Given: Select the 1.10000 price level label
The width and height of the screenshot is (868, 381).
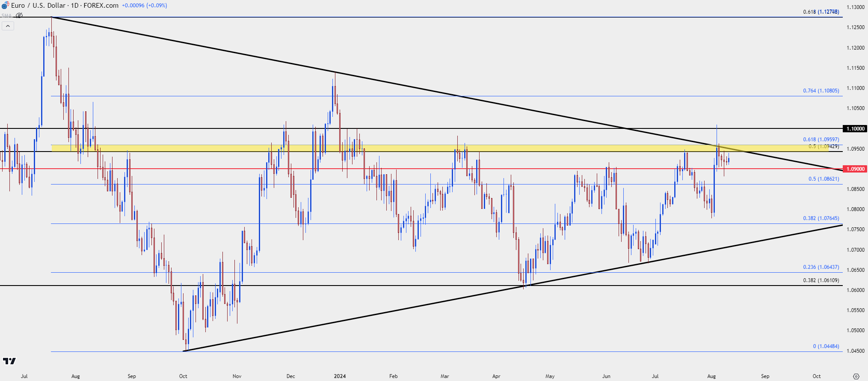Looking at the screenshot, I should point(855,128).
